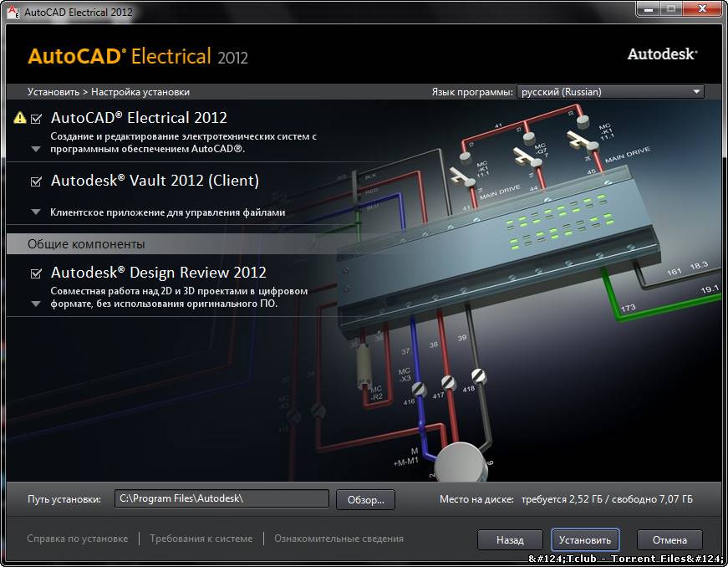
Task: Open the Требования к системе link
Action: (201, 539)
